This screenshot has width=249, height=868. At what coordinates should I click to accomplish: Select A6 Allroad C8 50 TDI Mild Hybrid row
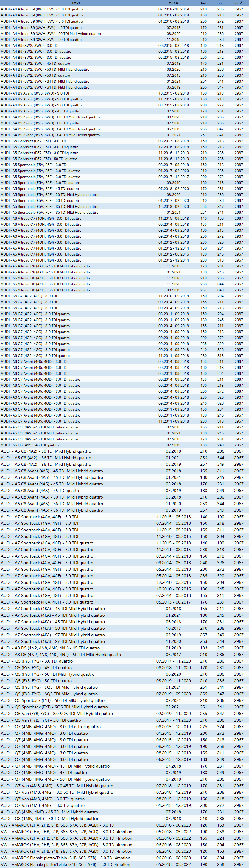[46, 278]
